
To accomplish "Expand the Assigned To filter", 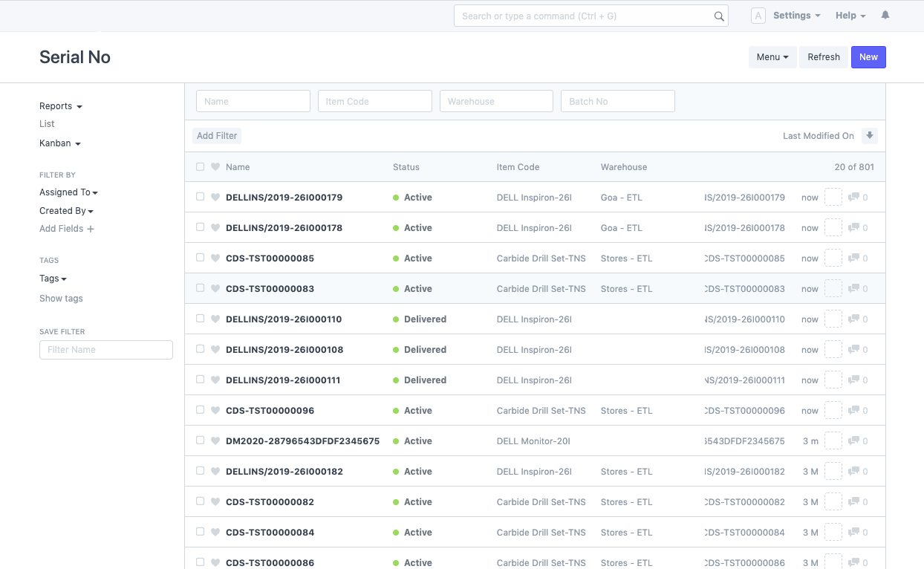I will pos(68,192).
